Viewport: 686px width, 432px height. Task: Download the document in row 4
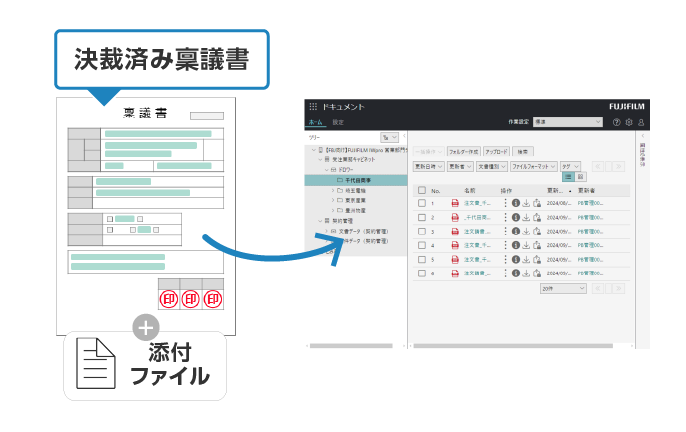(526, 245)
